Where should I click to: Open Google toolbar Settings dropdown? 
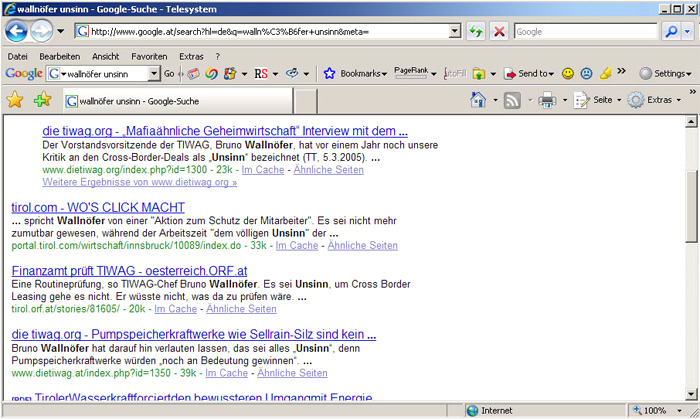point(666,74)
